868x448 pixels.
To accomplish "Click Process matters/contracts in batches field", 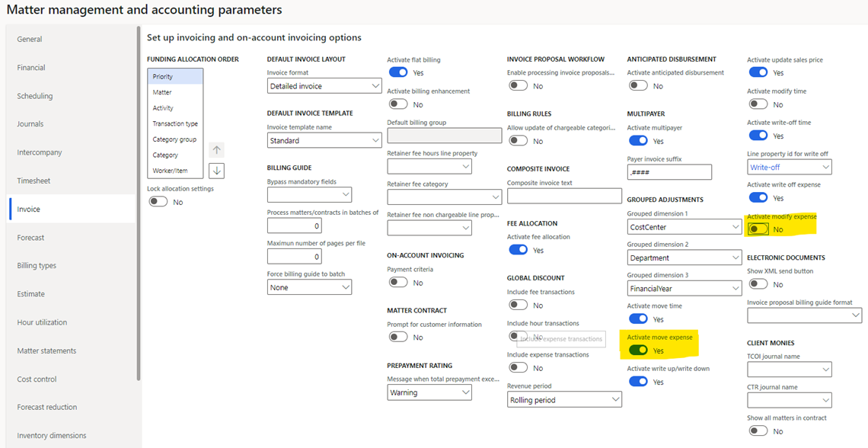I will tap(294, 226).
